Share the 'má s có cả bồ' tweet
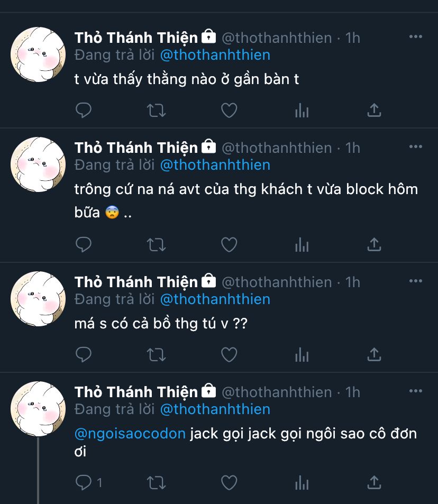Viewport: 438px width, 504px height. [x=374, y=354]
